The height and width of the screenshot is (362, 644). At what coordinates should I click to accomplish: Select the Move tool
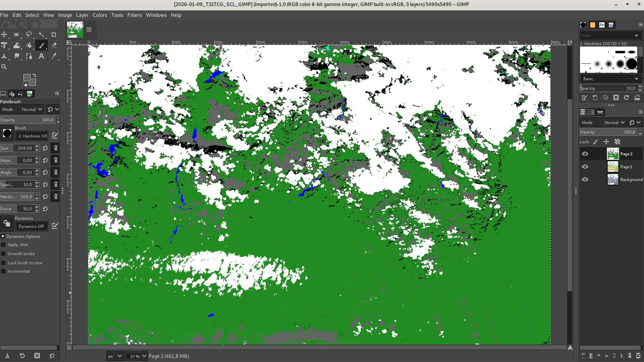tap(4, 34)
